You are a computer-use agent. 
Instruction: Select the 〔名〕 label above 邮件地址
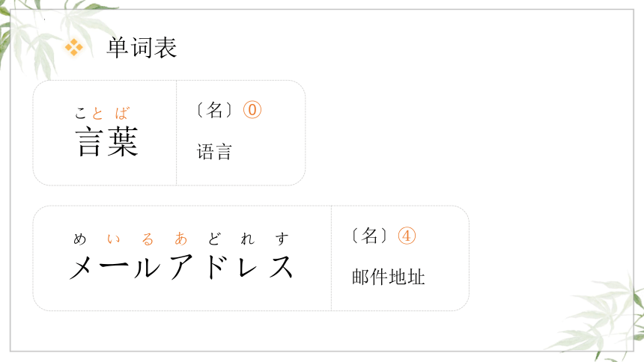[x=369, y=236]
